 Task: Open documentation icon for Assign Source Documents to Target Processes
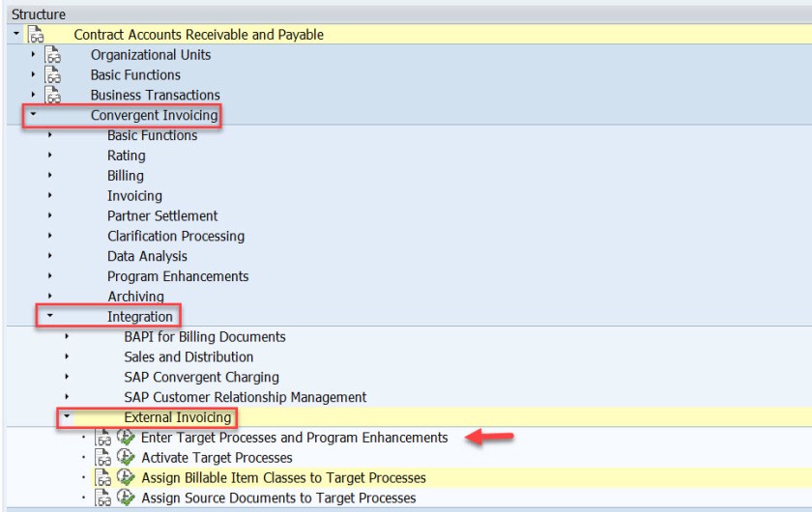103,498
